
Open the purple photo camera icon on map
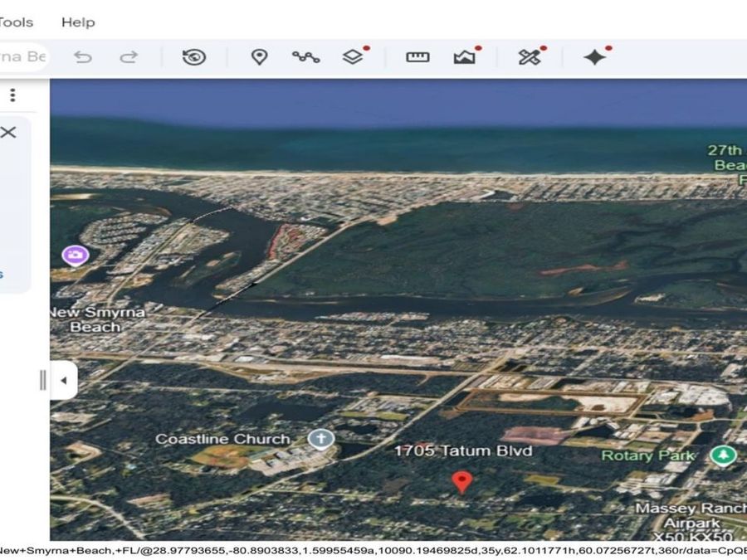pos(75,255)
